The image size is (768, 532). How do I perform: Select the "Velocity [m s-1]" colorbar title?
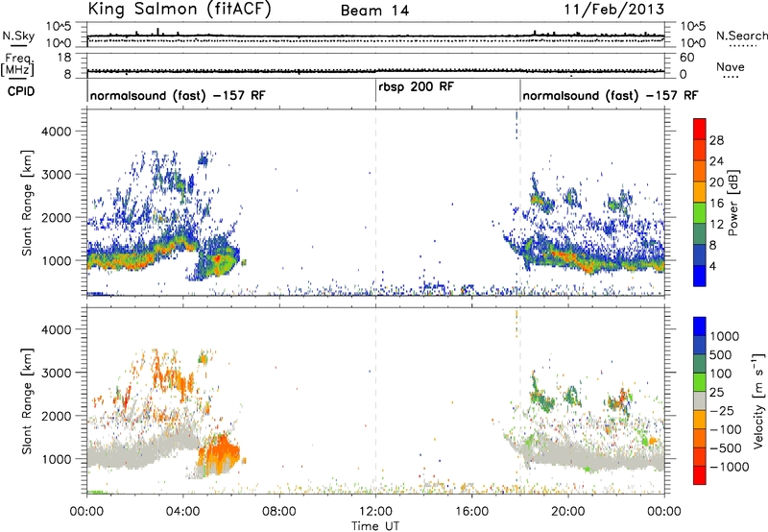click(x=758, y=400)
